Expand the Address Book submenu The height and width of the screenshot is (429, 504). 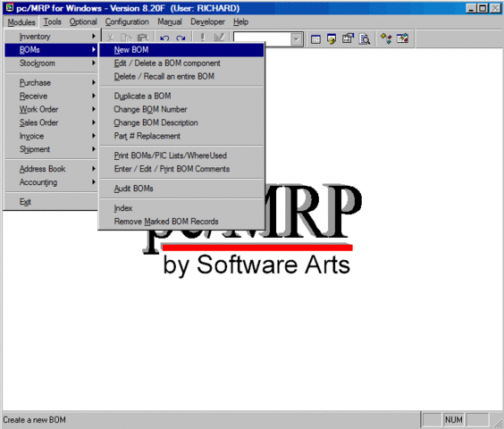52,169
